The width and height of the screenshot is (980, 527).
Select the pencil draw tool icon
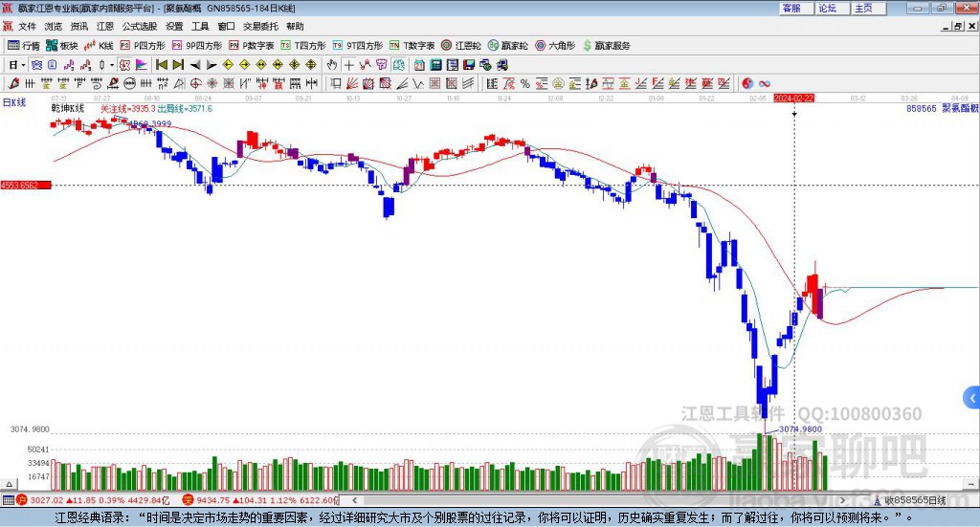point(13,83)
